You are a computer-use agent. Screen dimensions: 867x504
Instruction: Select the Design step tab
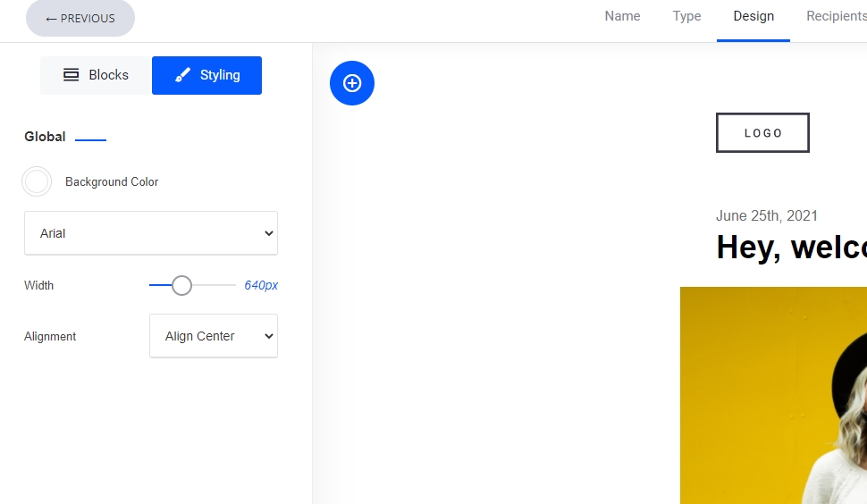coord(753,16)
